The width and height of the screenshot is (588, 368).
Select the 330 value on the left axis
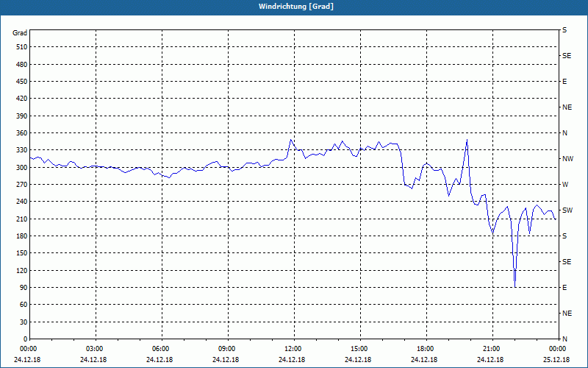[22, 150]
